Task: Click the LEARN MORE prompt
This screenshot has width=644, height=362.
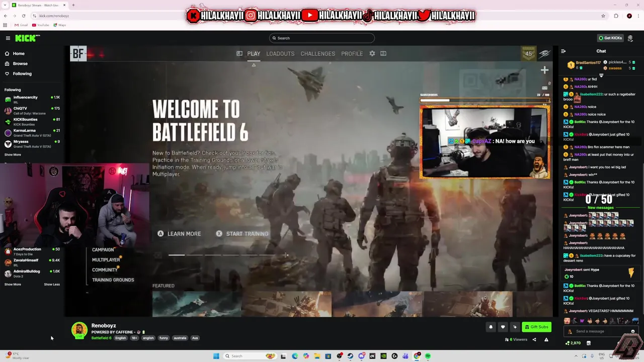Action: pyautogui.click(x=179, y=234)
